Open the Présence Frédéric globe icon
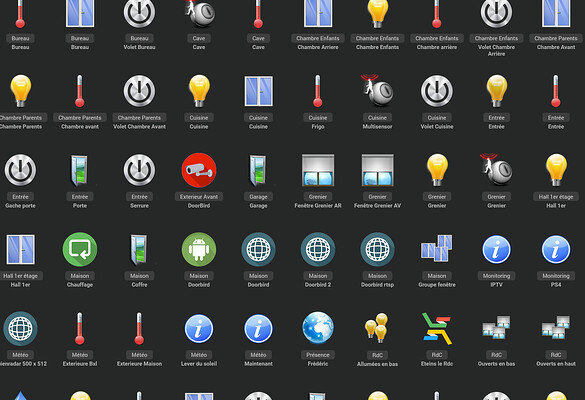The height and width of the screenshot is (400, 585). 318,328
